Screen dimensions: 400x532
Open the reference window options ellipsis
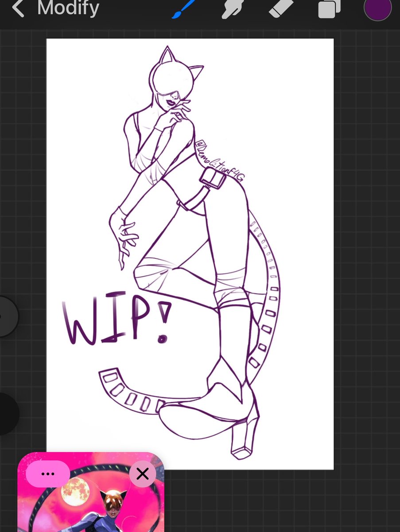[47, 474]
